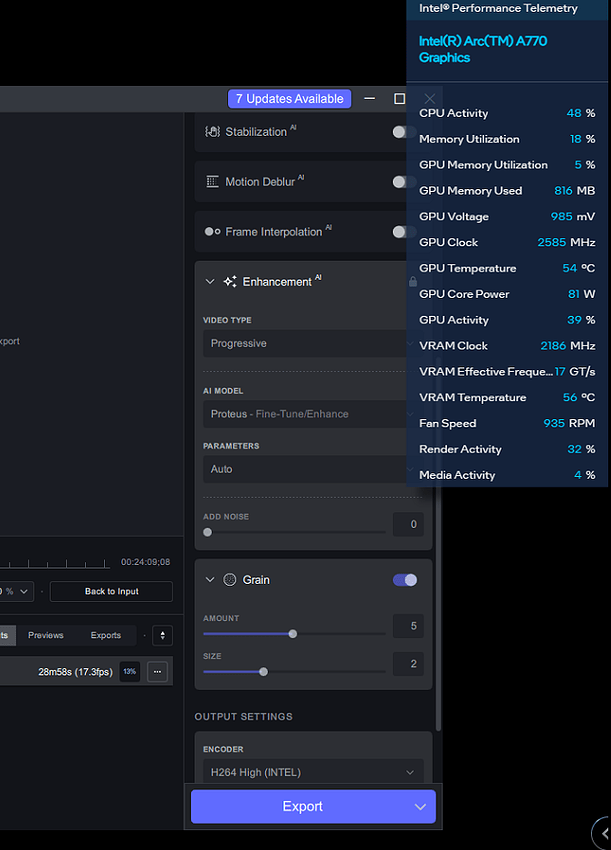
Task: Switch to the Previews tab
Action: tap(45, 635)
